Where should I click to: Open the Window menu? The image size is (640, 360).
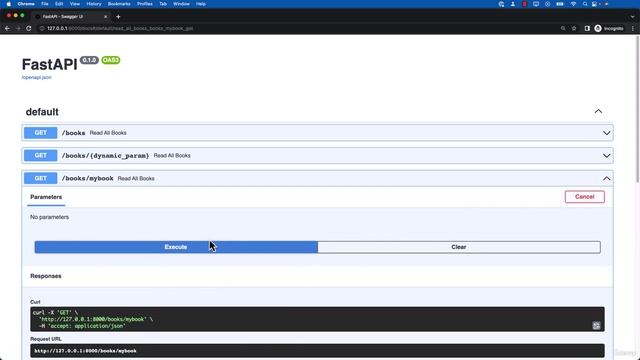181,4
